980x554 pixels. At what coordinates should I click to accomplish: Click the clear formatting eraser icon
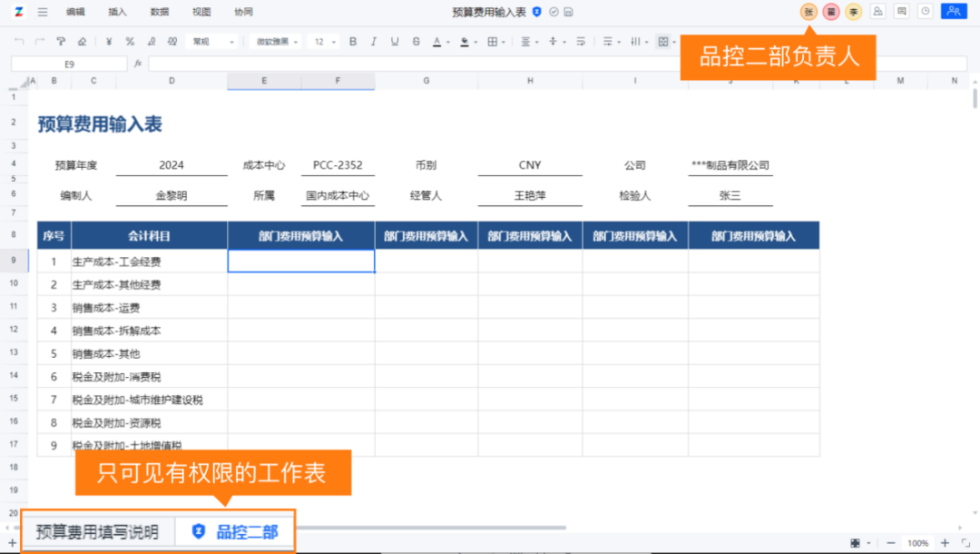tap(80, 42)
